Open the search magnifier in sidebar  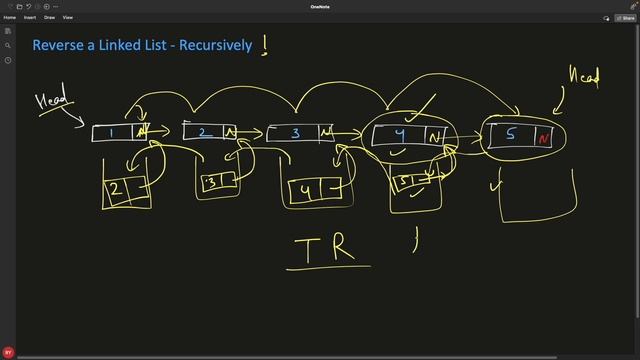[x=8, y=45]
